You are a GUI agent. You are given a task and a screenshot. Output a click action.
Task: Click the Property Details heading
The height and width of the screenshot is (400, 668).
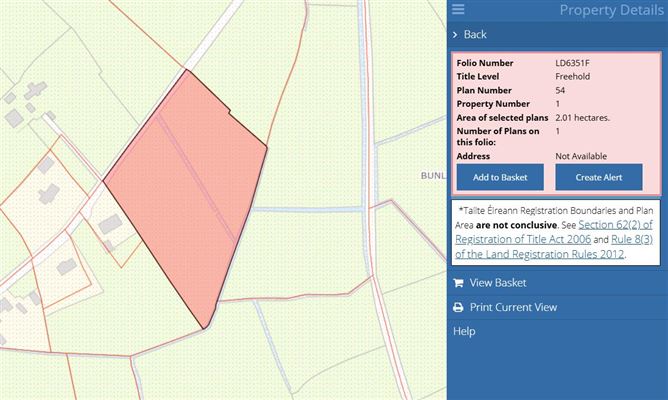tap(611, 10)
